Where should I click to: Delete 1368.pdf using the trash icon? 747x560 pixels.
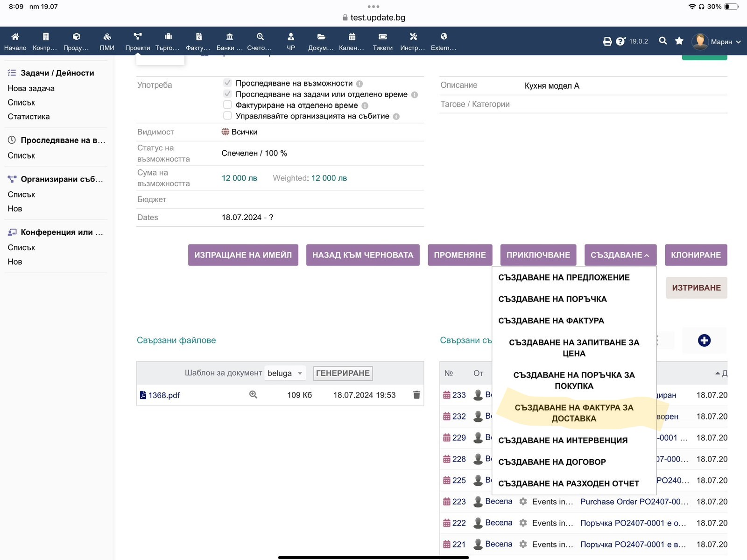click(416, 395)
